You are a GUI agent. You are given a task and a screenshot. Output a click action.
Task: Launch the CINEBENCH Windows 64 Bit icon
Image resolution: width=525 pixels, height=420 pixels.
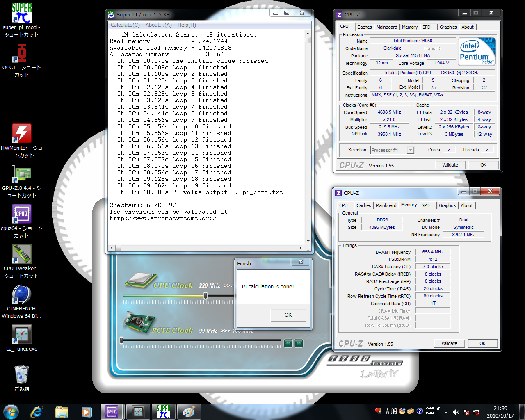tap(21, 294)
